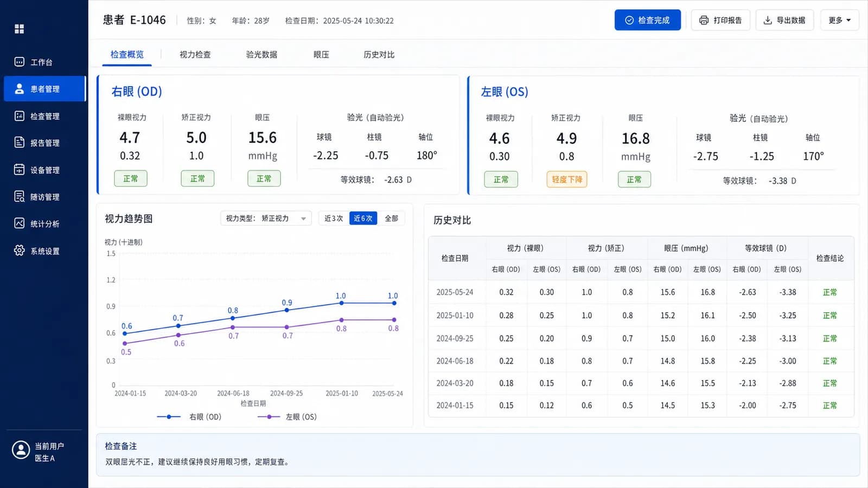The width and height of the screenshot is (868, 488).
Task: Open the 视力类型 dropdown
Action: [x=266, y=218]
